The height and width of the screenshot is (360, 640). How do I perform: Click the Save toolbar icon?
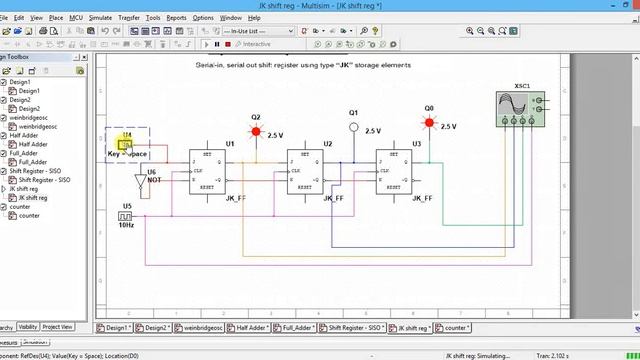[28, 31]
